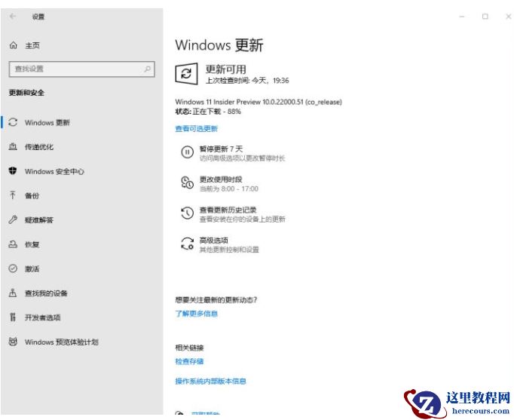Open 传递优化 in the sidebar
The width and height of the screenshot is (514, 420).
(x=39, y=147)
